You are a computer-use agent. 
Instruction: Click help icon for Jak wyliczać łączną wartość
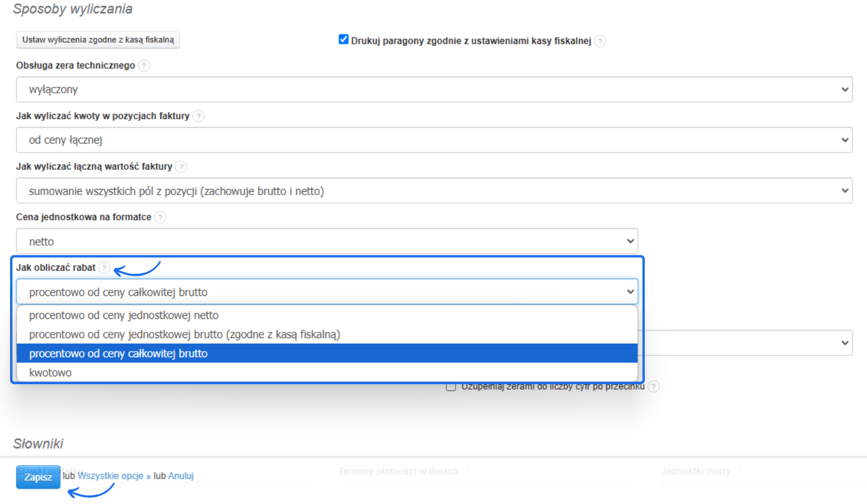[181, 167]
